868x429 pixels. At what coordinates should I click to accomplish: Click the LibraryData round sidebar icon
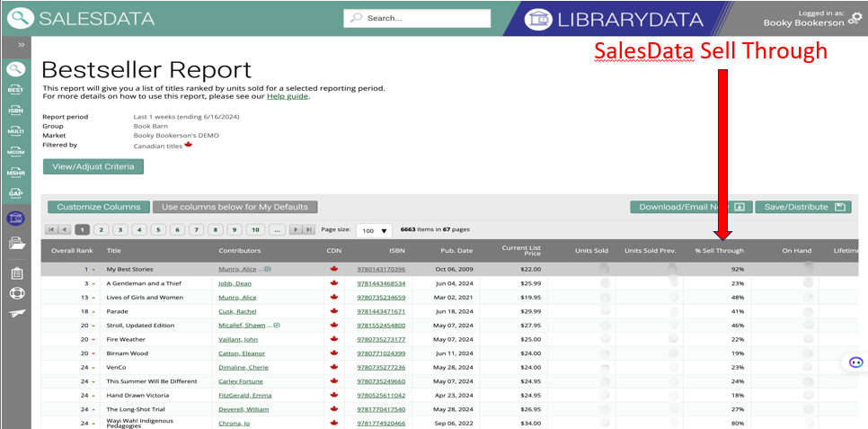16,219
